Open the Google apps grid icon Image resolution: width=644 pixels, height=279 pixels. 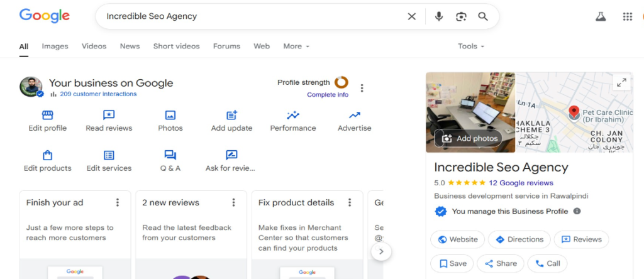627,16
